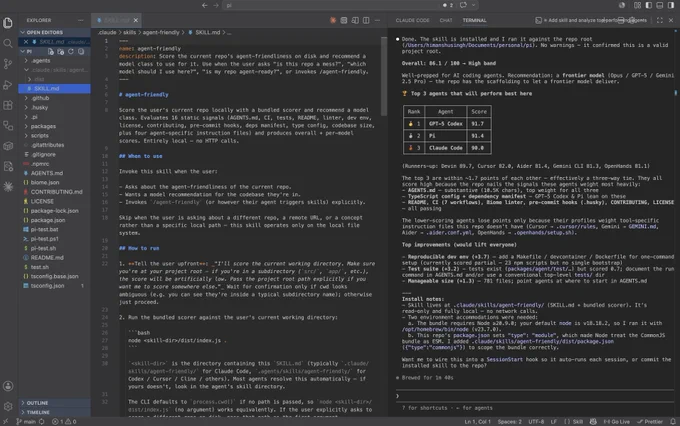Click the orange Claude icon in editor toolbar
This screenshot has width=680, height=426.
point(333,20)
